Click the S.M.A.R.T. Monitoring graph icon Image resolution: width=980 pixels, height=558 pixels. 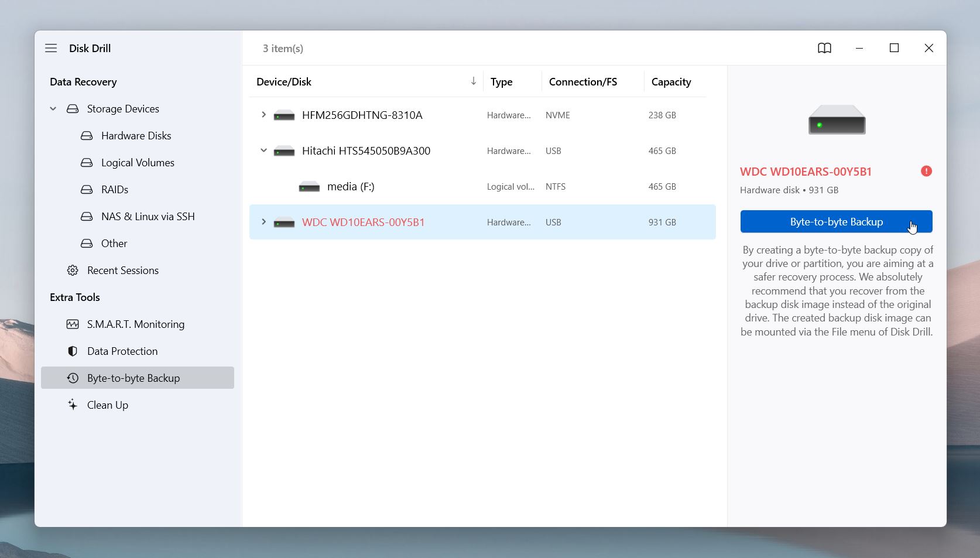[73, 324]
